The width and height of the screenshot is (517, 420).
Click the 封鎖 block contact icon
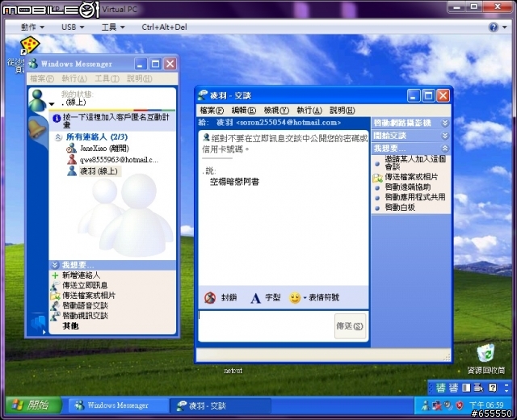pyautogui.click(x=210, y=298)
